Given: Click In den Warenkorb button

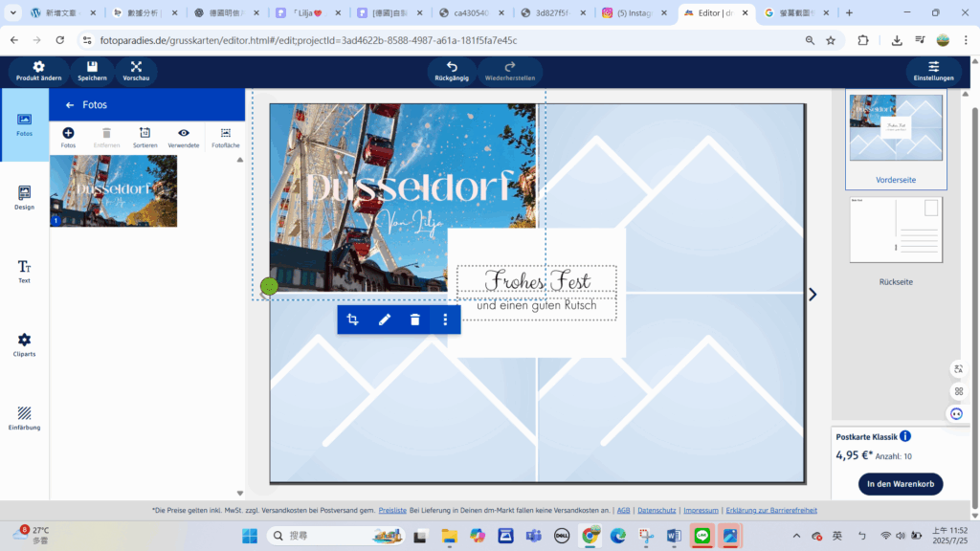Looking at the screenshot, I should [x=900, y=484].
